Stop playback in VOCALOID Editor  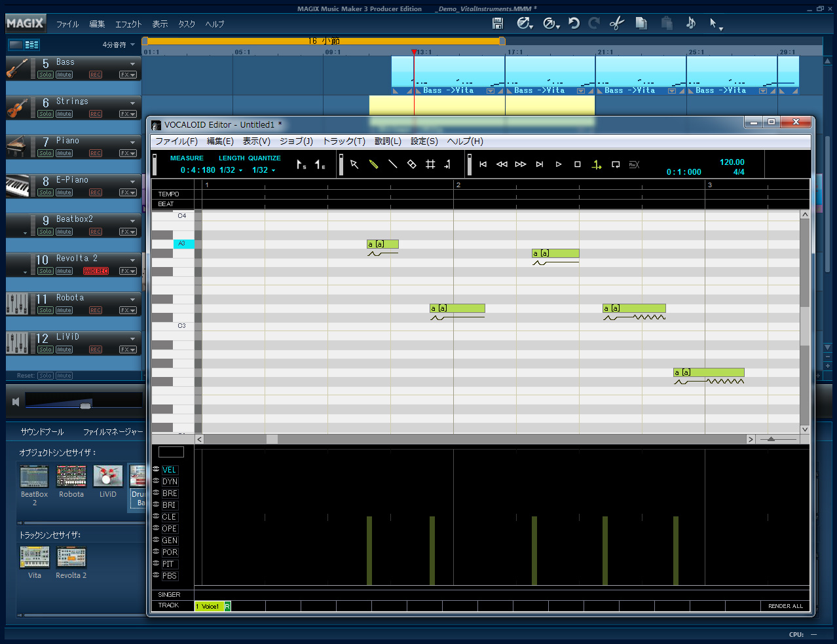point(577,164)
